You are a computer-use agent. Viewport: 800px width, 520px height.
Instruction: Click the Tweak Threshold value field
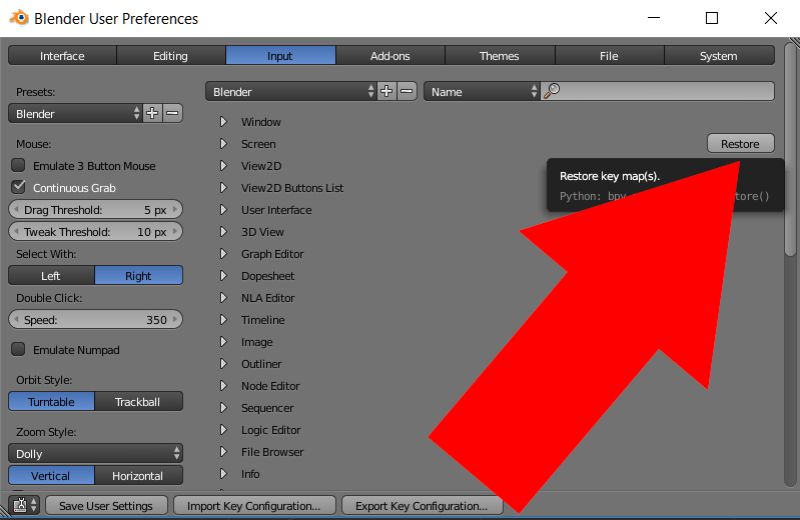point(95,231)
